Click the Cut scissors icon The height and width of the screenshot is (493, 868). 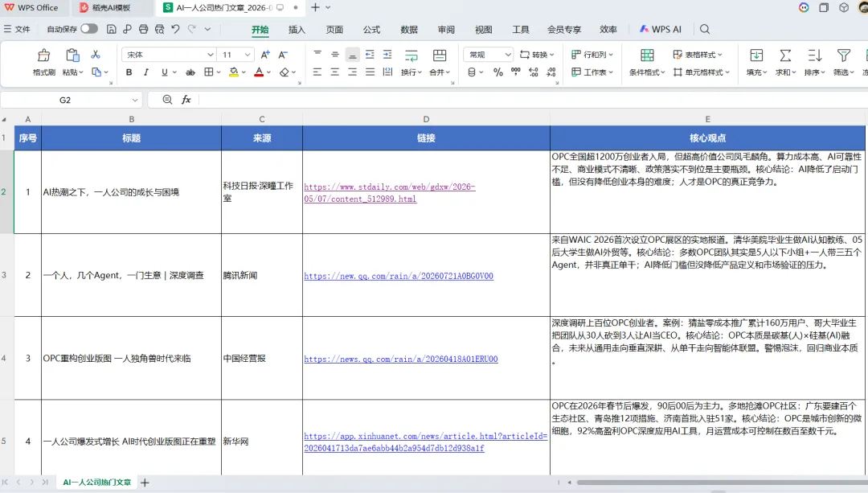point(95,54)
